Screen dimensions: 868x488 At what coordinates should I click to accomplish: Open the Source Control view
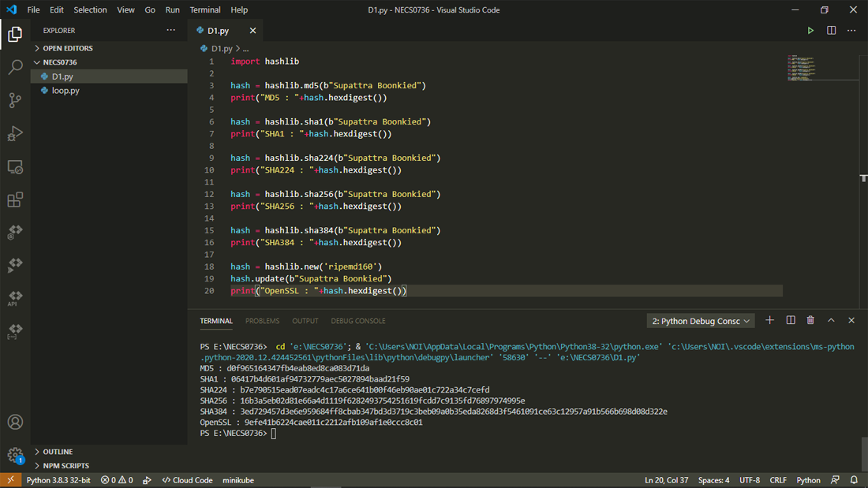[15, 100]
